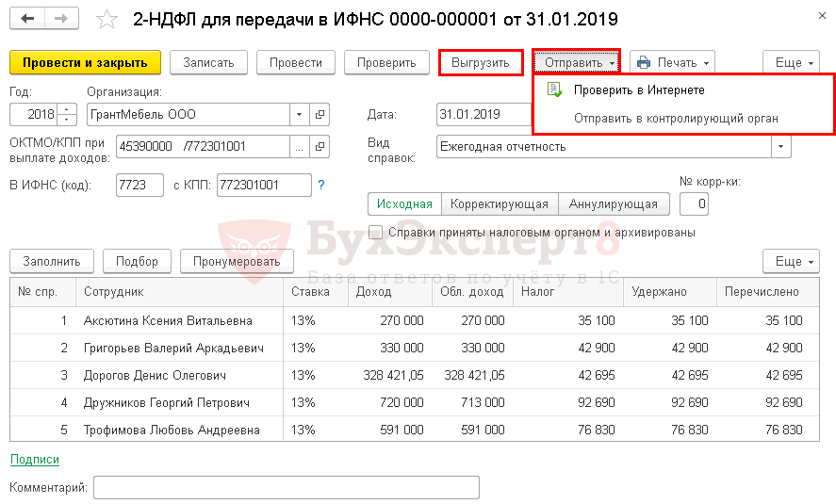
Task: Click the Пронумеровать button
Action: point(237,262)
